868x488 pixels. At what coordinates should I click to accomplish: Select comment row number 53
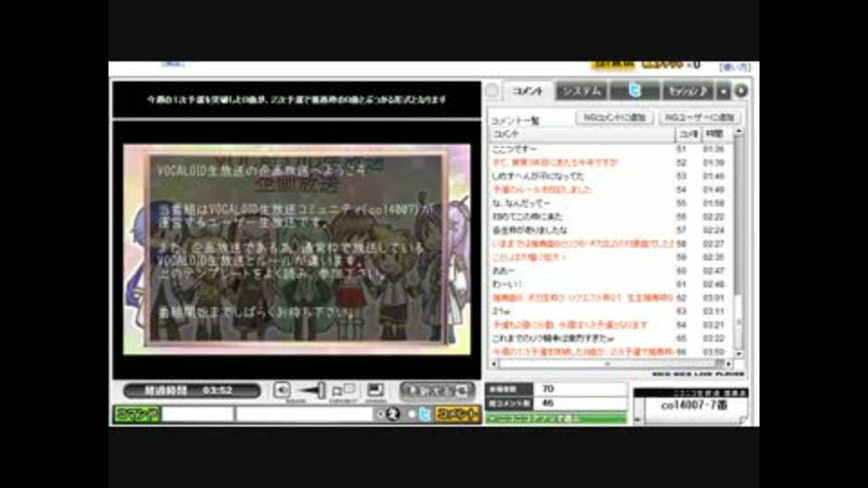(x=610, y=176)
